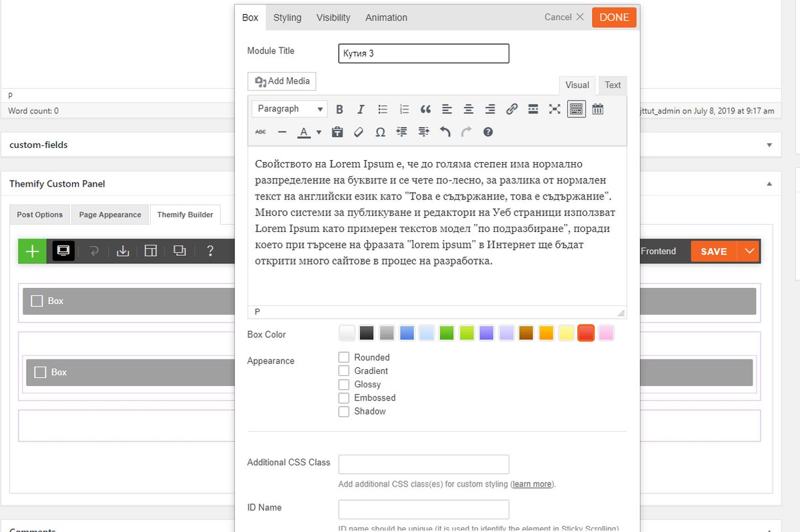Pick the red box color swatch
This screenshot has height=532, width=800.
(586, 333)
